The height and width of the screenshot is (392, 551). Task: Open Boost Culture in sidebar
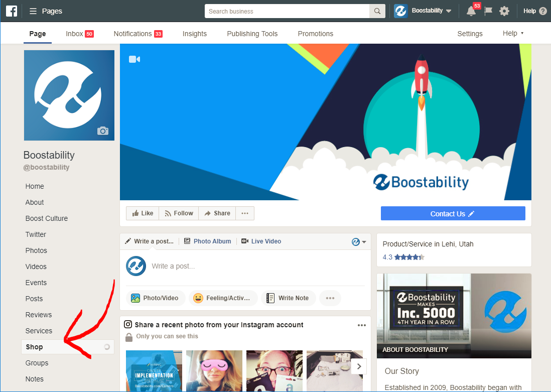click(x=46, y=218)
